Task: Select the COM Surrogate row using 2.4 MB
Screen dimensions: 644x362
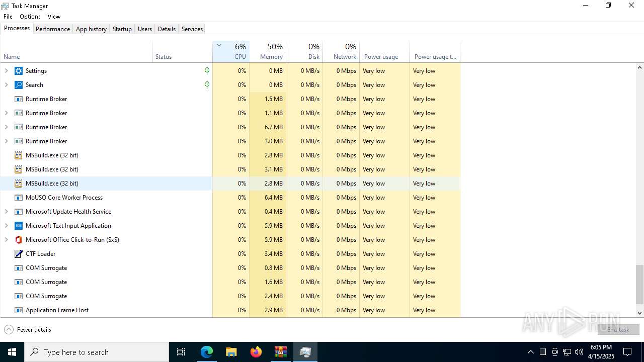Action: point(230,296)
